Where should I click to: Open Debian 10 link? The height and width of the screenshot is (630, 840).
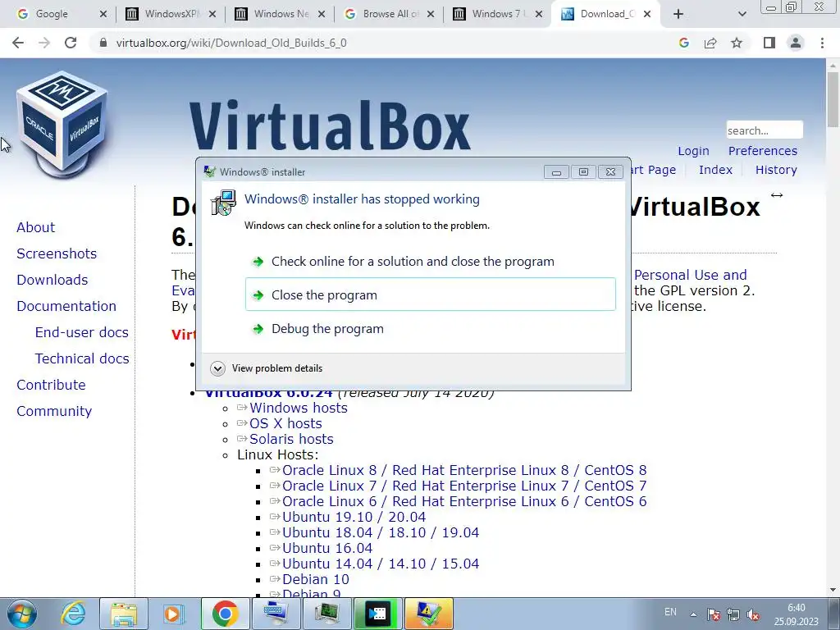[x=316, y=579]
